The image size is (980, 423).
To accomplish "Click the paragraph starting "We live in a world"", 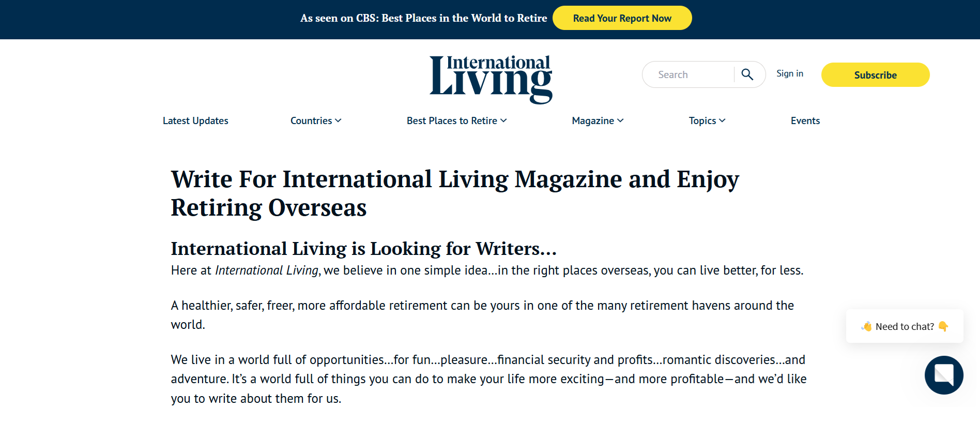I will coord(488,379).
